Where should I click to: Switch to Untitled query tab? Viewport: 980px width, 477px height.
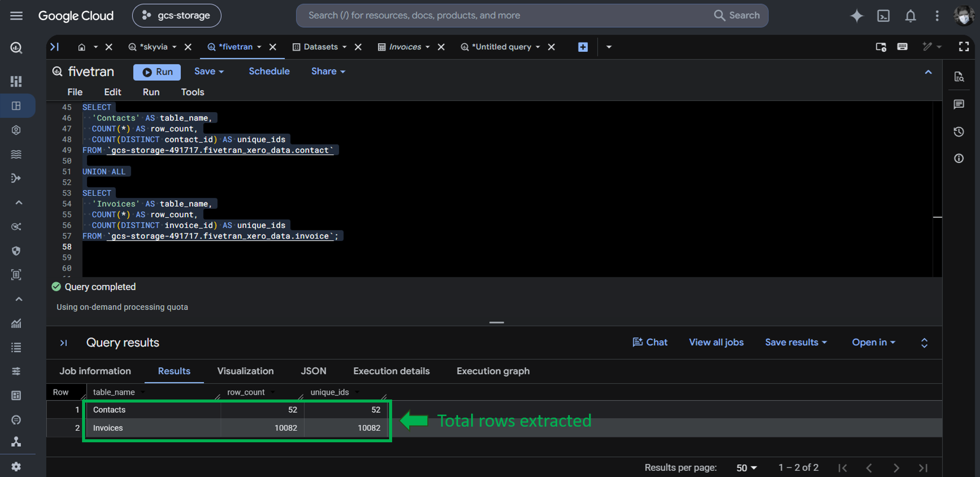click(501, 47)
